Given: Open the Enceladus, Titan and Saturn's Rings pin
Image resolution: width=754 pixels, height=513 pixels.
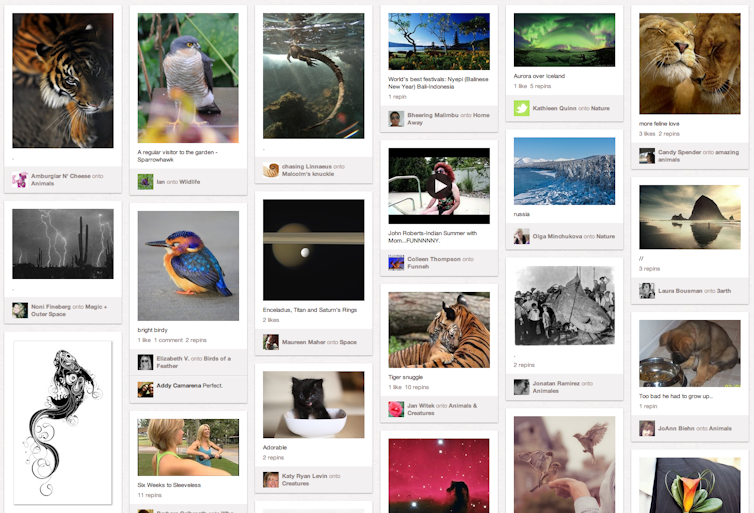Looking at the screenshot, I should (314, 250).
